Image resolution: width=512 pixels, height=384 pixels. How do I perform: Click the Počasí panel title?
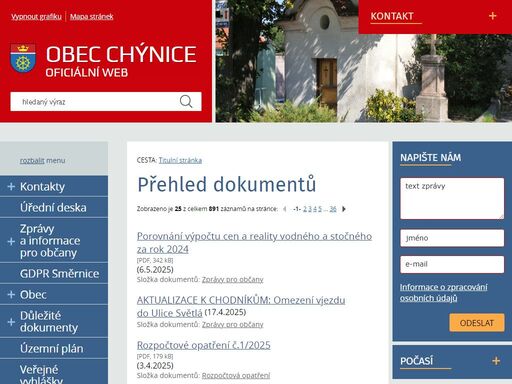click(417, 361)
